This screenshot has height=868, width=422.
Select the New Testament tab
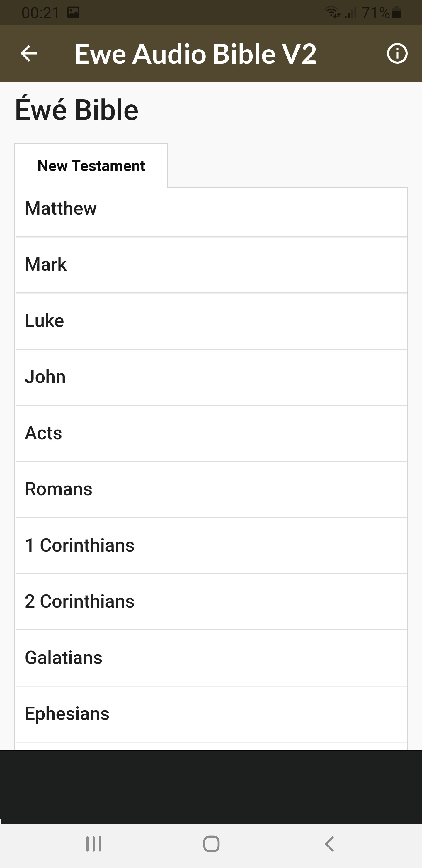click(x=91, y=165)
